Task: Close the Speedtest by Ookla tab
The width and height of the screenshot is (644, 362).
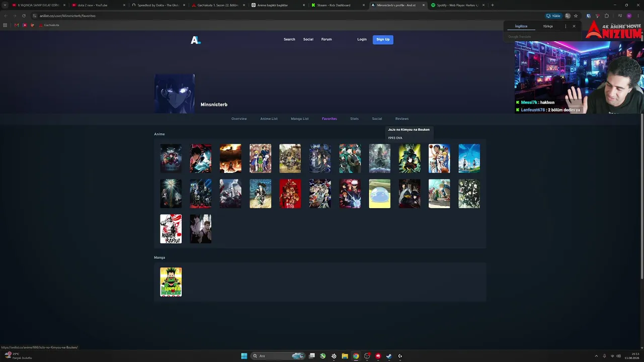Action: click(184, 5)
